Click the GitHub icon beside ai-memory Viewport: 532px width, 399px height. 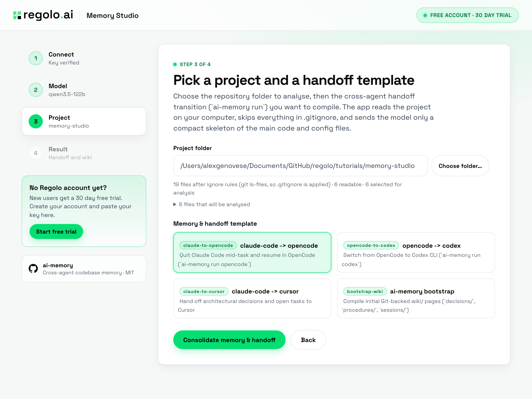pos(33,269)
